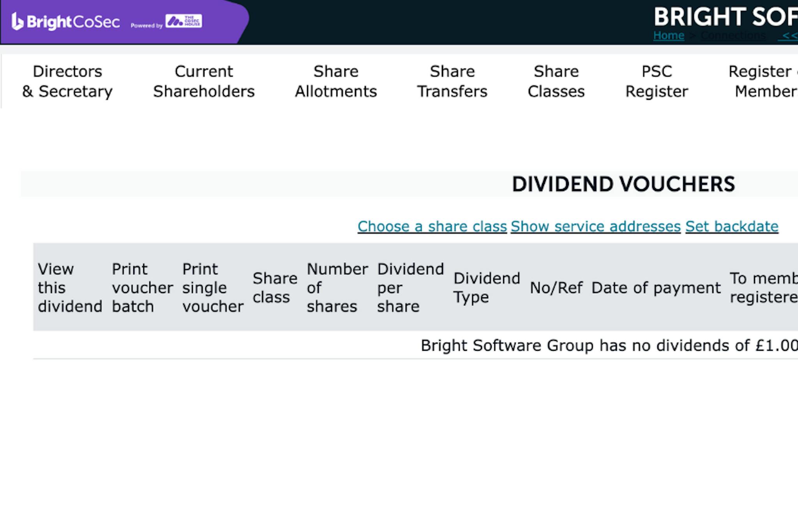Viewport: 798px width, 532px height.
Task: Open the Current Shareholders section
Action: coord(204,81)
